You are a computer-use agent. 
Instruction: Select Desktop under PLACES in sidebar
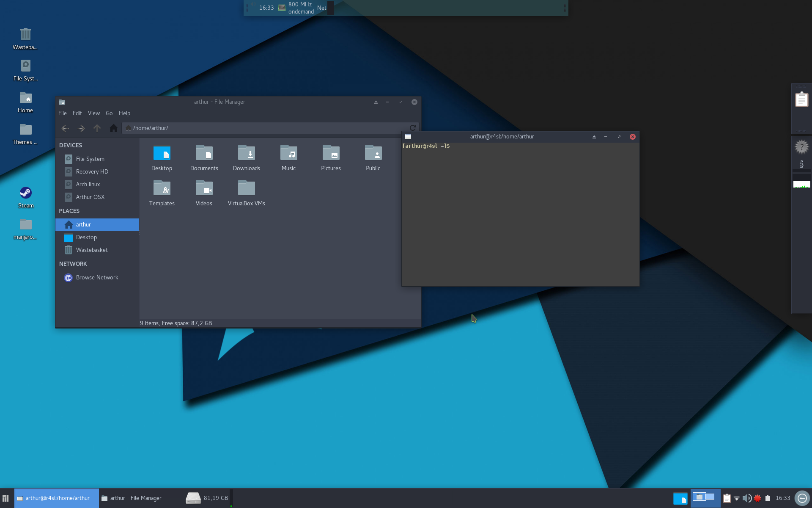[97, 237]
